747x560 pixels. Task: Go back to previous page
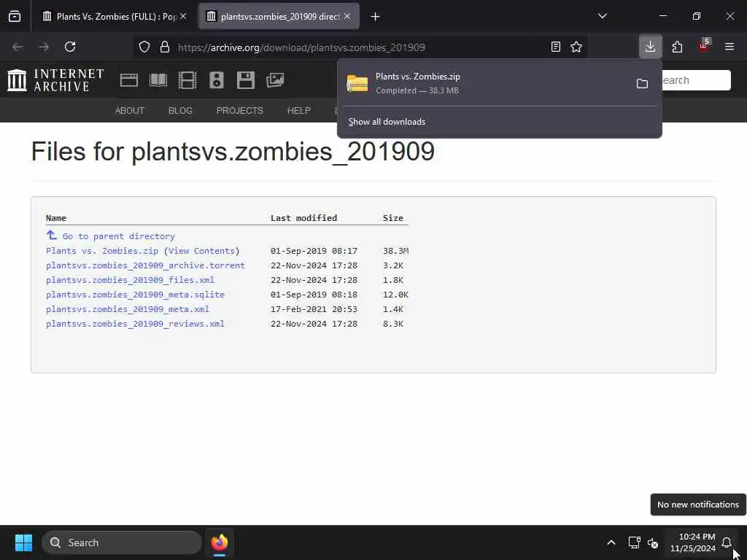coord(18,47)
